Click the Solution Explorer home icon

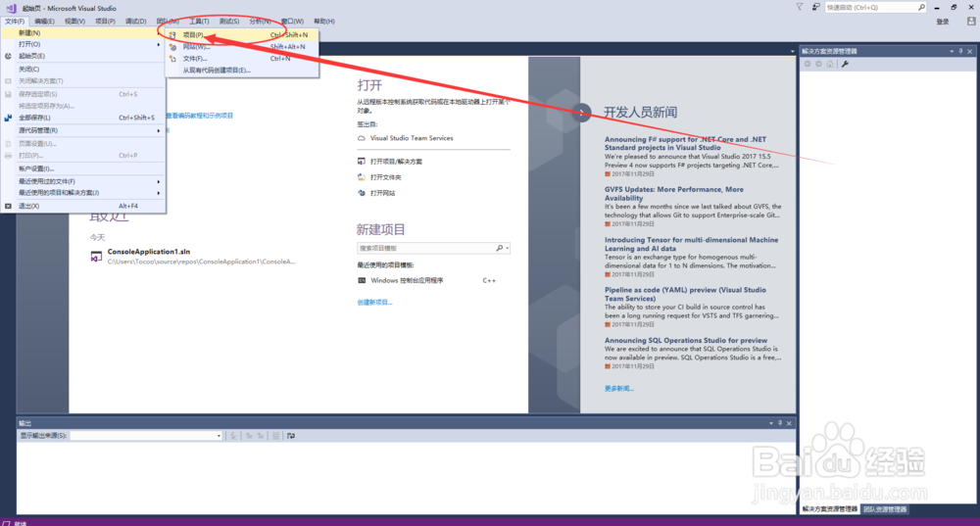(830, 64)
